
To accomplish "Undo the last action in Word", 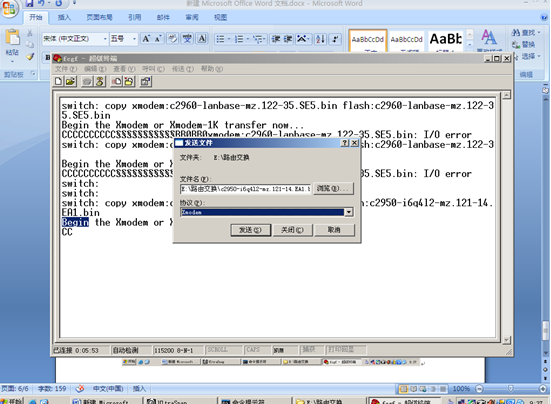I will 41,3.
